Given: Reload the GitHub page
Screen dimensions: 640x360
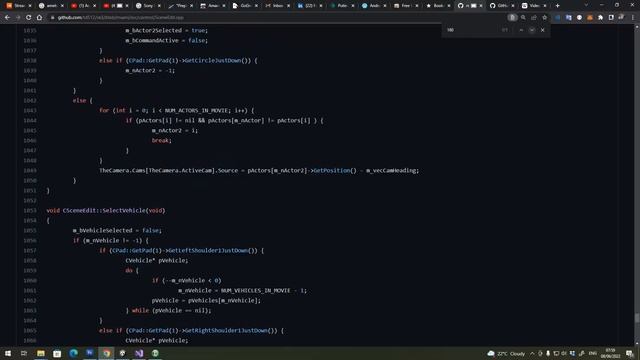Looking at the screenshot, I should pos(29,18).
